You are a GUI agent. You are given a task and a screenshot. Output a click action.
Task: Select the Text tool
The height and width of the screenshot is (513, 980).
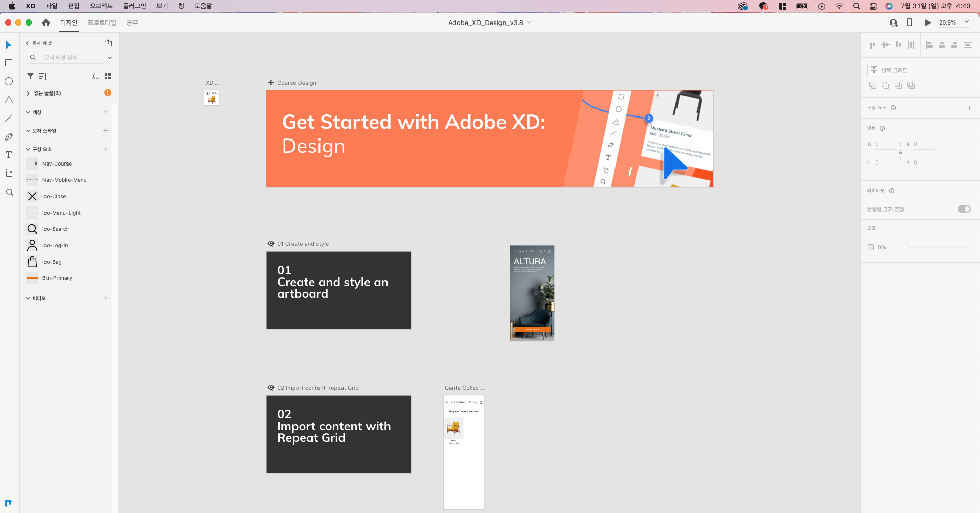tap(9, 155)
